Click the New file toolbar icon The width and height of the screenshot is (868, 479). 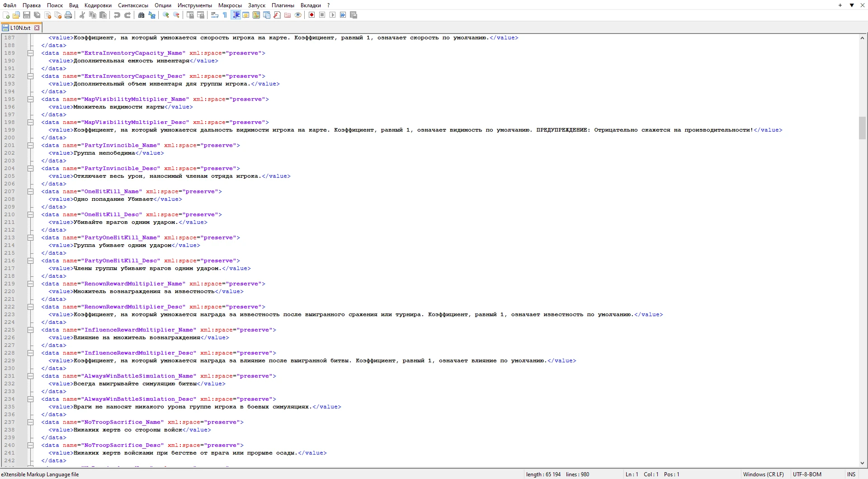click(6, 15)
